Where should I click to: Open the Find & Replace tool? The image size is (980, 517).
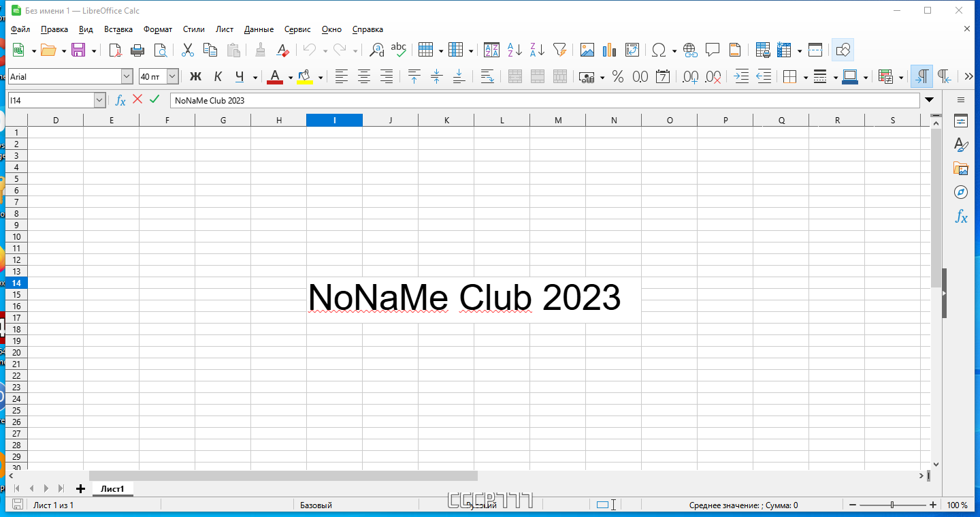(376, 50)
